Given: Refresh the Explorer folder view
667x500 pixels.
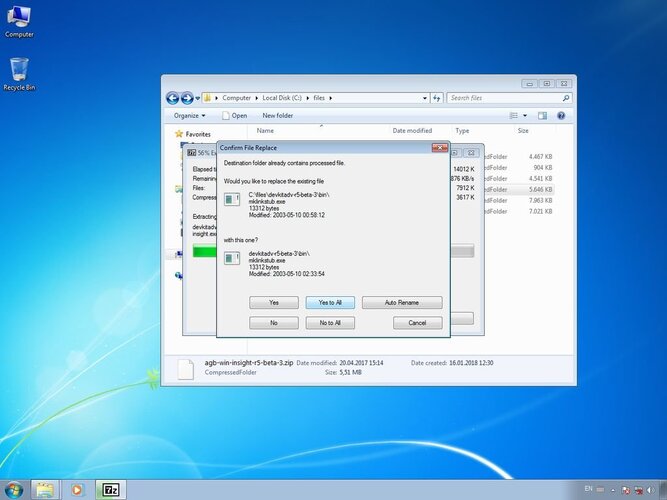Looking at the screenshot, I should (x=436, y=98).
